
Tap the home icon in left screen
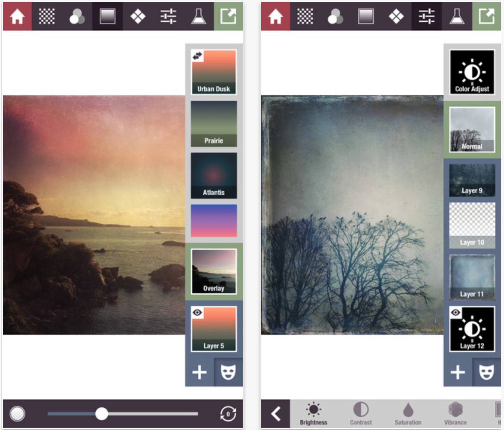(x=17, y=16)
